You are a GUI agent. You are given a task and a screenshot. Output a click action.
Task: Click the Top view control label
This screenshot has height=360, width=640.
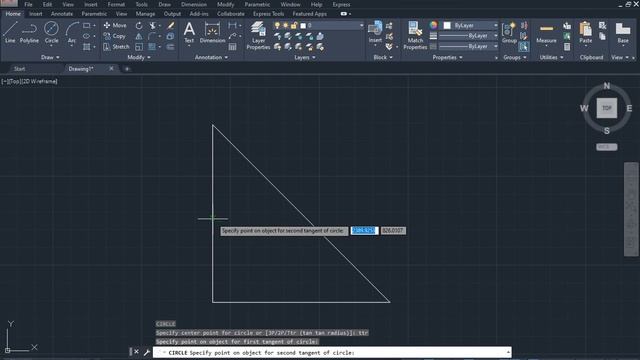pyautogui.click(x=15, y=81)
